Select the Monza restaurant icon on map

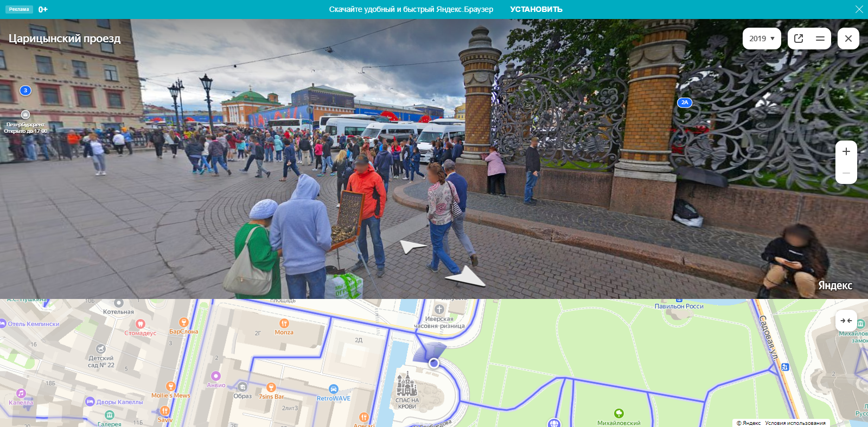pos(284,323)
